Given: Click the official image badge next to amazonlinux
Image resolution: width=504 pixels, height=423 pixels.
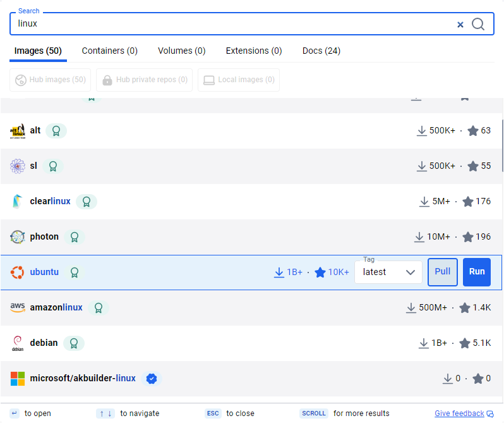Looking at the screenshot, I should 99,308.
